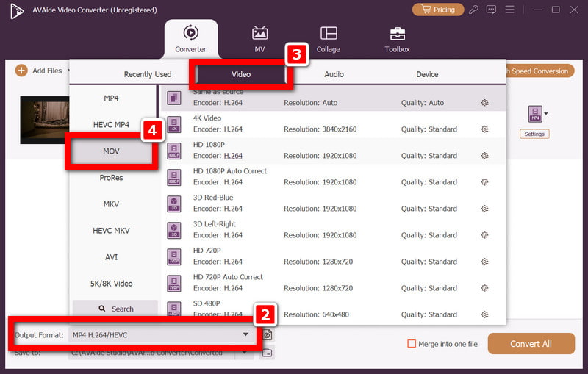
Task: Click the key register icon
Action: (x=473, y=10)
